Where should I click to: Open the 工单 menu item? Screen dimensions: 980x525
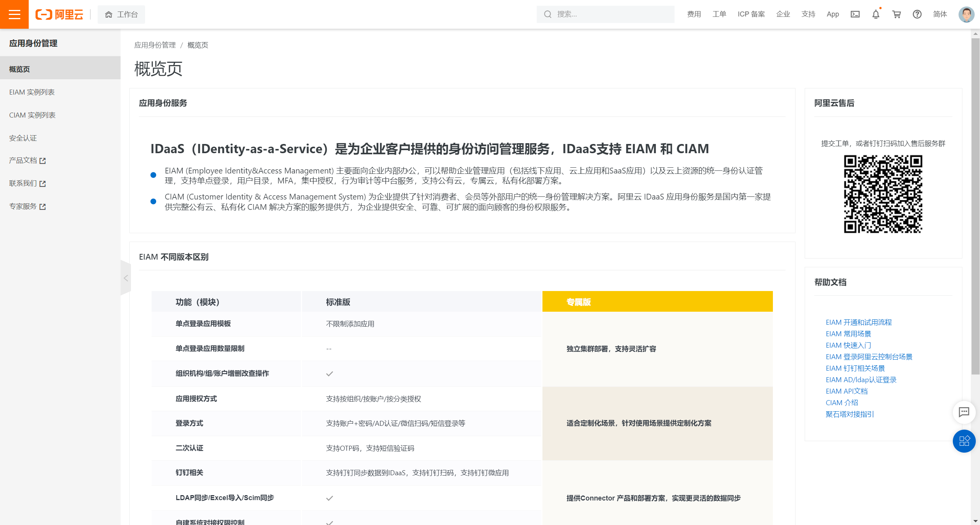coord(719,14)
